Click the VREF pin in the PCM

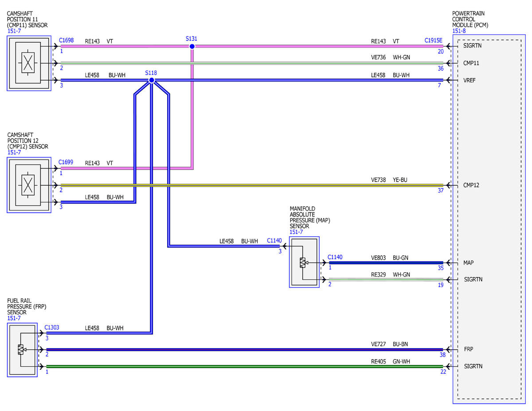(470, 80)
